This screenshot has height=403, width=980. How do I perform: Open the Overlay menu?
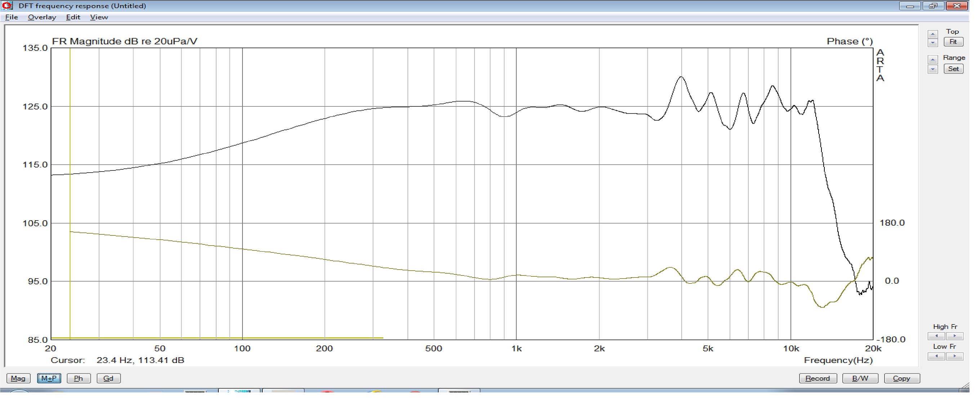pos(42,17)
